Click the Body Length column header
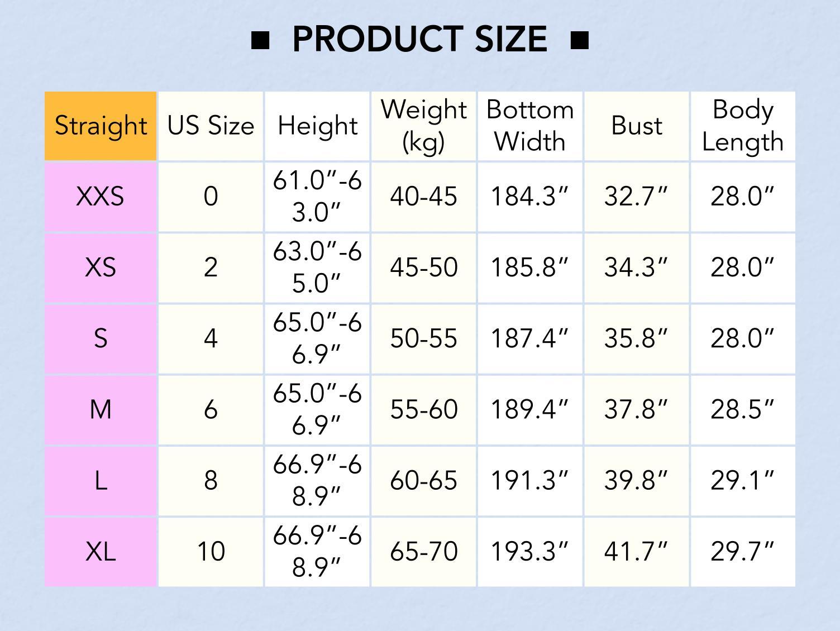The image size is (840, 631). pyautogui.click(x=743, y=126)
